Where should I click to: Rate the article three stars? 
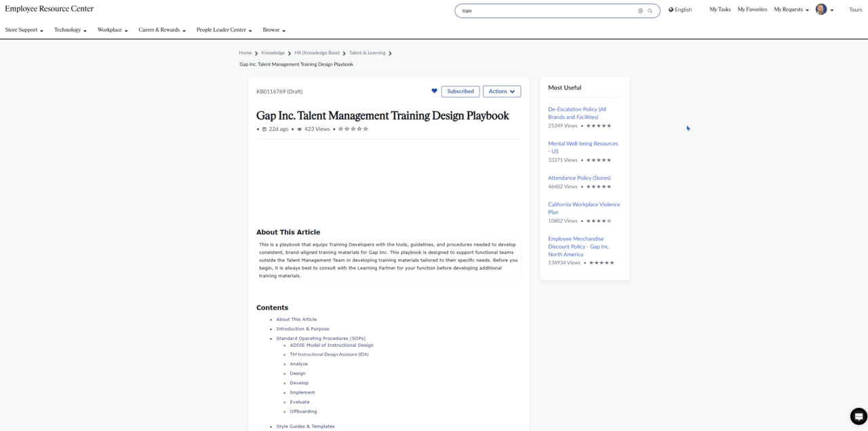pyautogui.click(x=353, y=129)
